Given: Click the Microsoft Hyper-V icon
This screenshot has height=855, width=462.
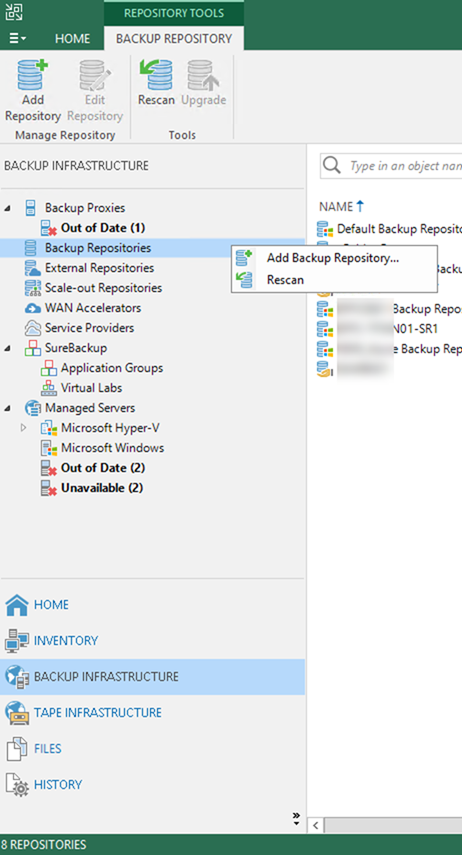Looking at the screenshot, I should pos(49,428).
